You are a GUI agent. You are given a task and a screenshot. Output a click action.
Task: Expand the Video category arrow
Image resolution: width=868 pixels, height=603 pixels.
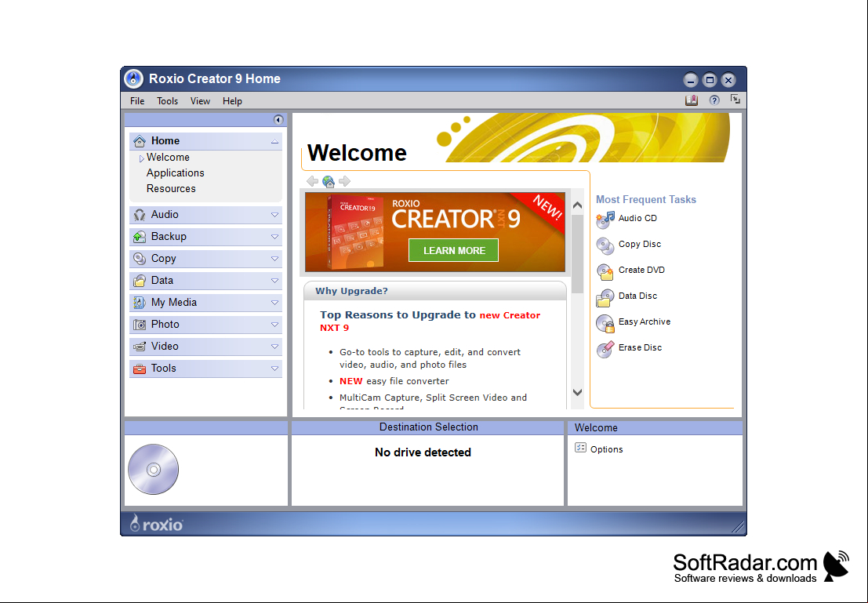[274, 347]
